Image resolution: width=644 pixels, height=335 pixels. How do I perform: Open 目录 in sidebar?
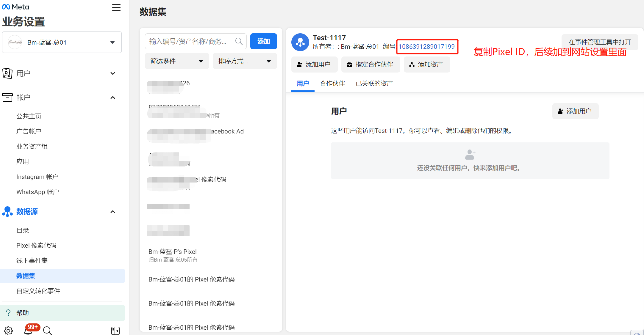point(23,230)
